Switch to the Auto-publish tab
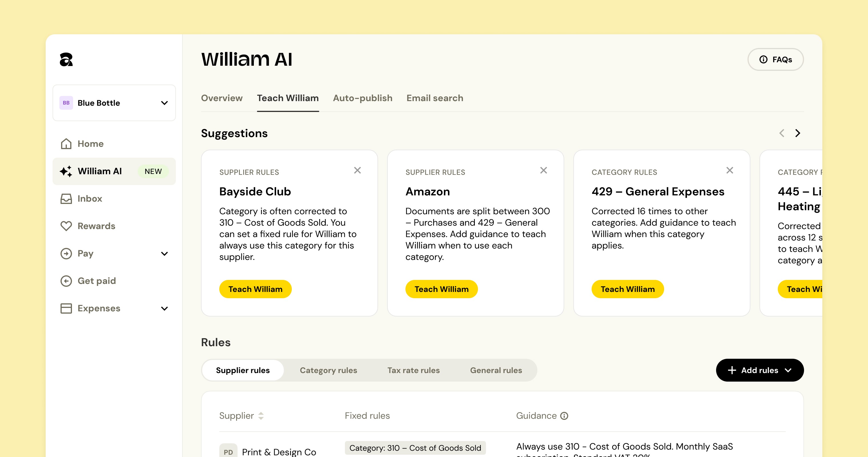Image resolution: width=868 pixels, height=457 pixels. tap(363, 98)
